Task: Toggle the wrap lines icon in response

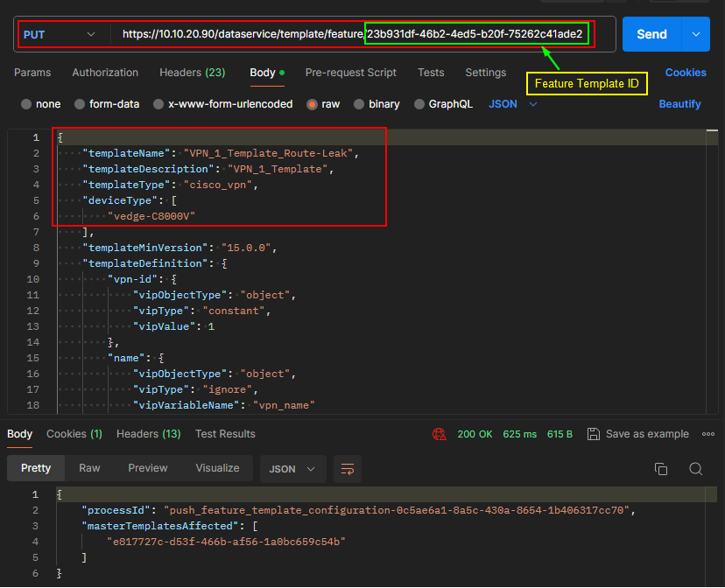Action: tap(348, 469)
